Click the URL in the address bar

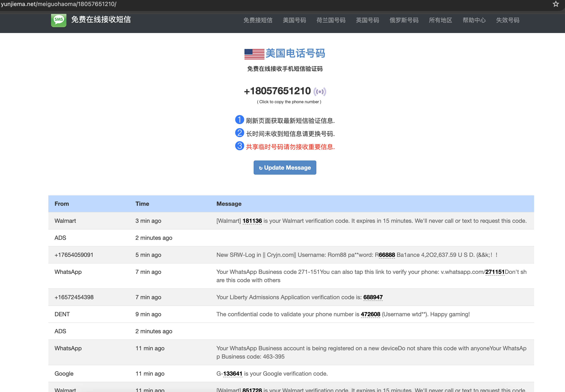coord(59,4)
